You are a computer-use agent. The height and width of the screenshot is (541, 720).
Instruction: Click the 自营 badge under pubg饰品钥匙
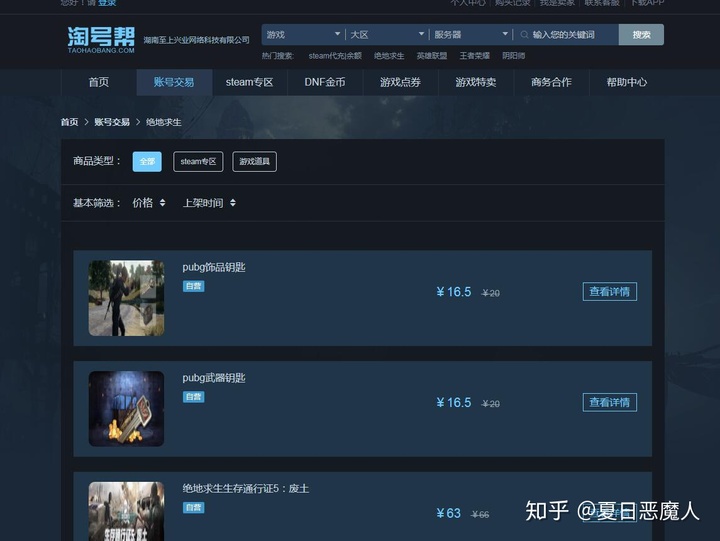[x=193, y=286]
